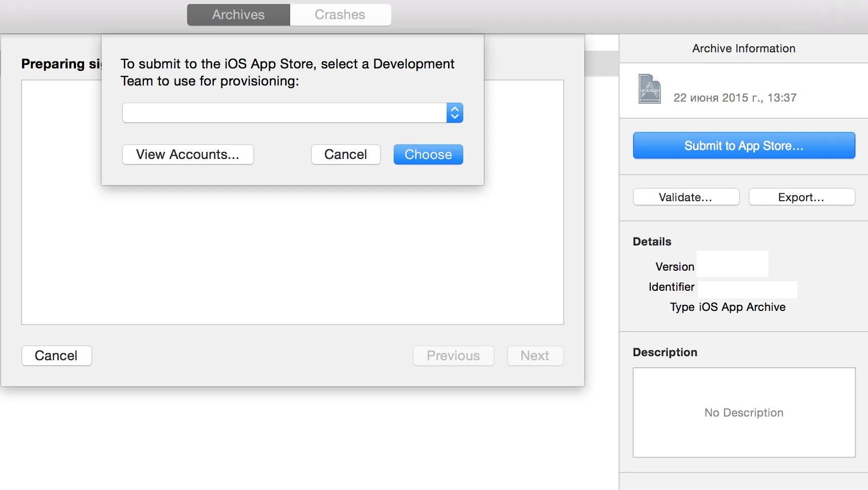Click the Archive Information header
This screenshot has height=490, width=868.
point(744,48)
